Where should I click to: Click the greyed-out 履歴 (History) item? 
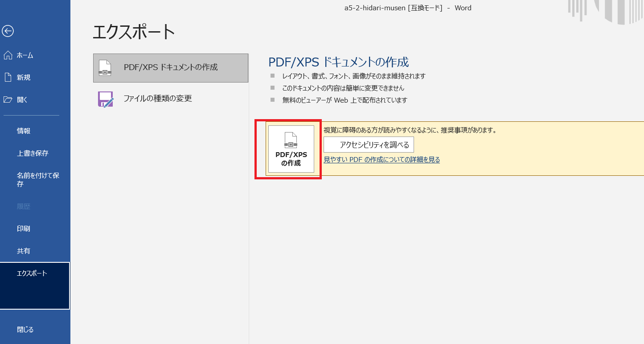(x=24, y=207)
